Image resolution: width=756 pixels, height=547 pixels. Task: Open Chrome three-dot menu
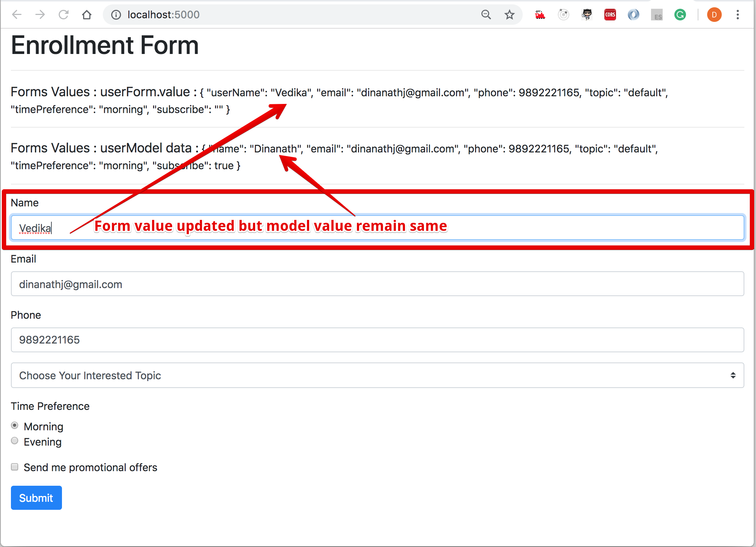tap(737, 15)
